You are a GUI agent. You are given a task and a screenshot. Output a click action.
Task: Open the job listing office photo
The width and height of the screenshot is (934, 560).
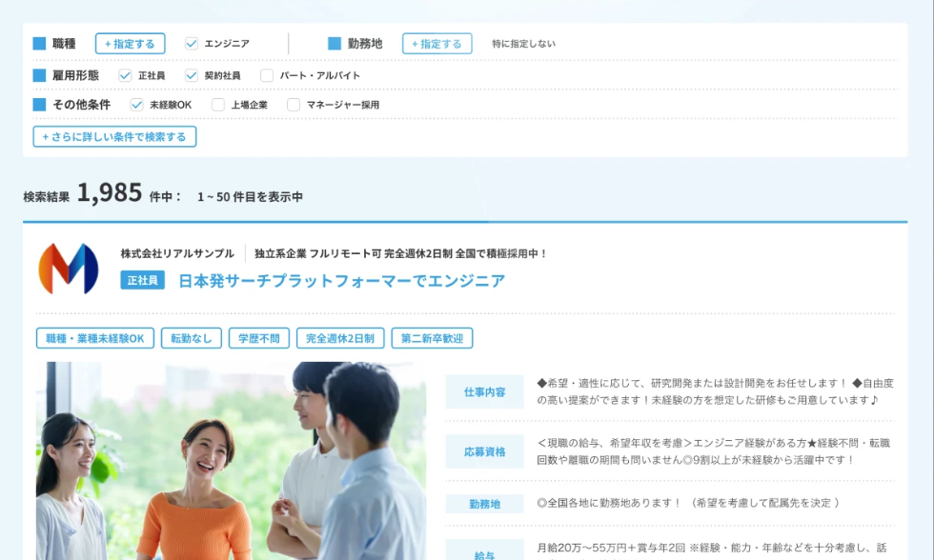231,461
